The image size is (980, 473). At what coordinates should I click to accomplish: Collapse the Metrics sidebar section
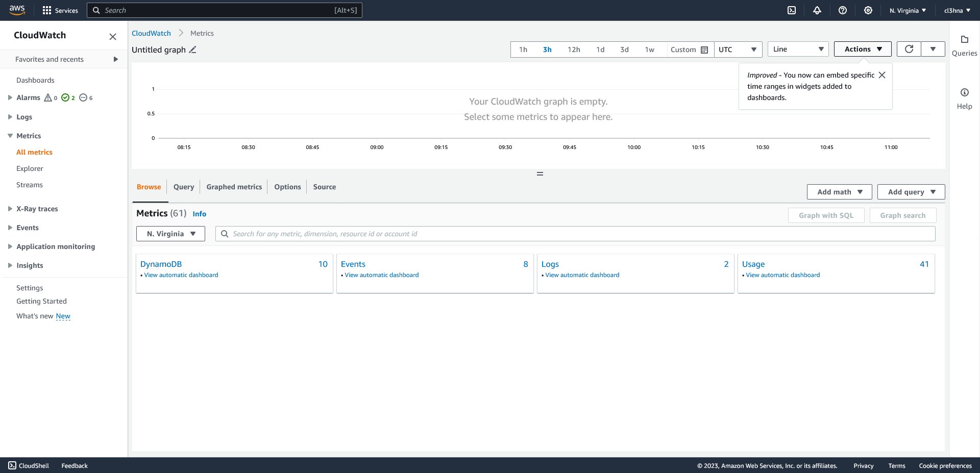tap(10, 136)
